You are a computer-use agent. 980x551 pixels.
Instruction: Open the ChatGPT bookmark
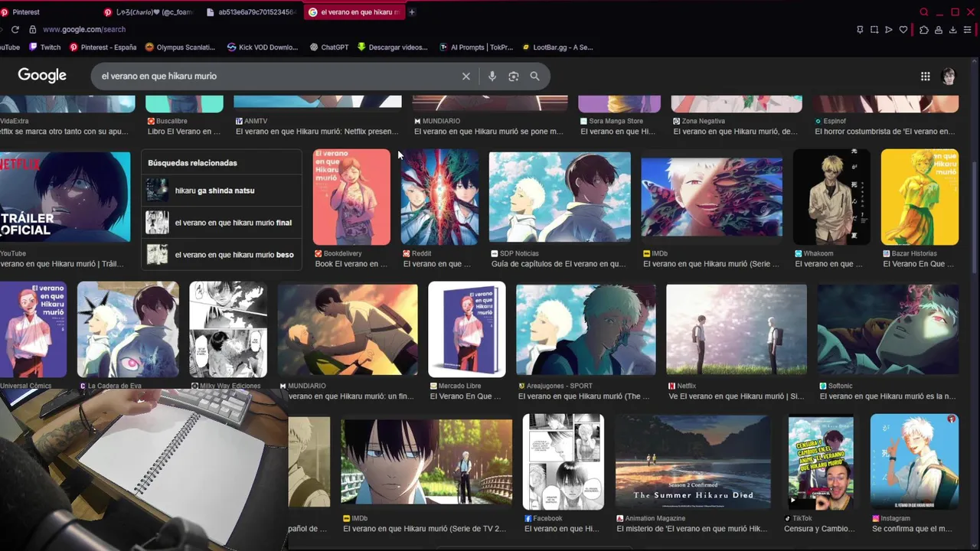click(x=329, y=47)
